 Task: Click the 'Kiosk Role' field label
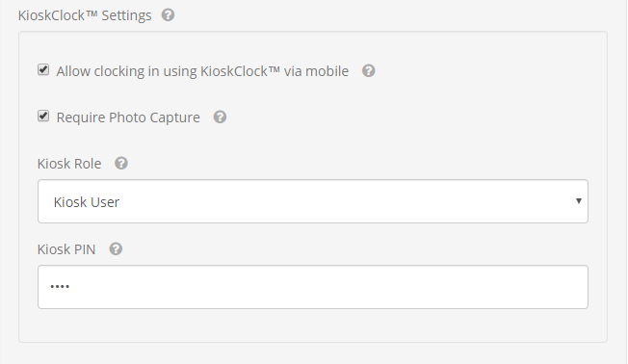click(x=69, y=164)
